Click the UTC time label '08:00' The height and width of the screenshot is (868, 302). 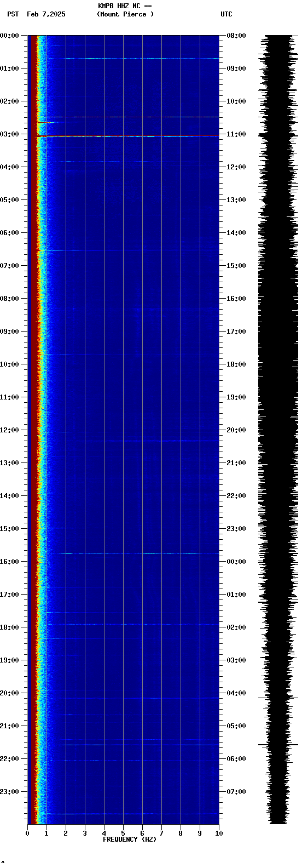(x=236, y=36)
